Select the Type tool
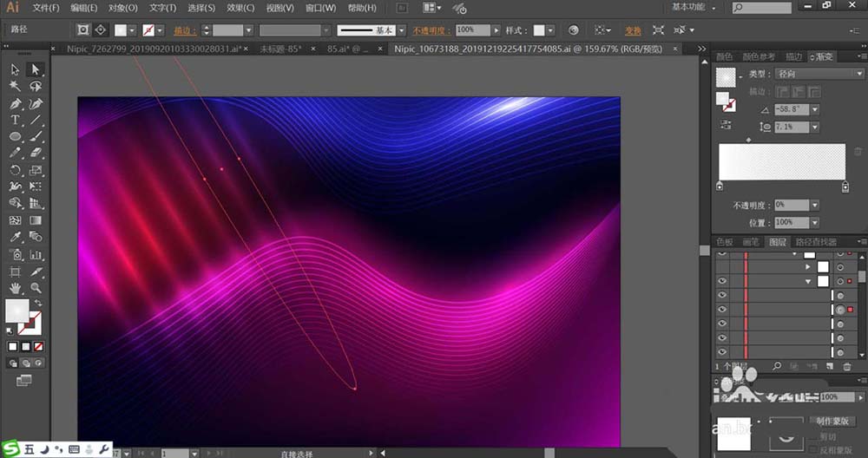Screen dimensions: 868x458 click(x=16, y=120)
